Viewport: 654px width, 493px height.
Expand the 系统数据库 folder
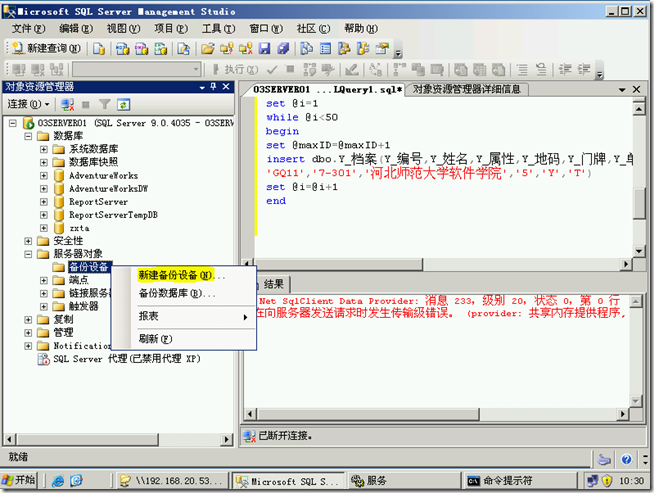(43, 149)
